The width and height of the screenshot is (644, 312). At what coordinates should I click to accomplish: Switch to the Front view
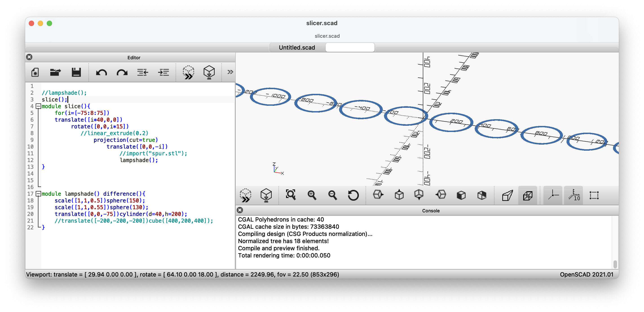coord(461,195)
